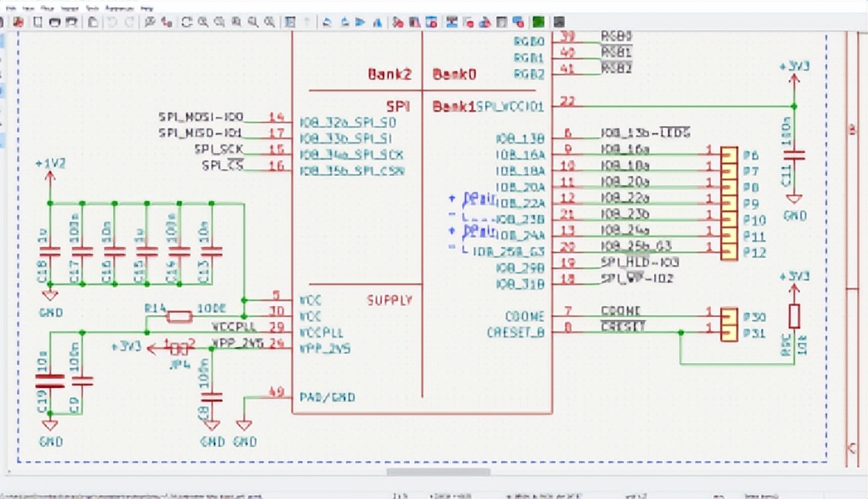Image resolution: width=868 pixels, height=499 pixels.
Task: Open the Place menu
Action: pyautogui.click(x=48, y=7)
